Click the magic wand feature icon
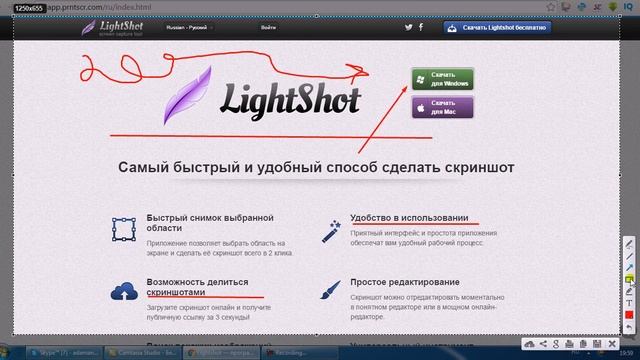 [x=331, y=231]
